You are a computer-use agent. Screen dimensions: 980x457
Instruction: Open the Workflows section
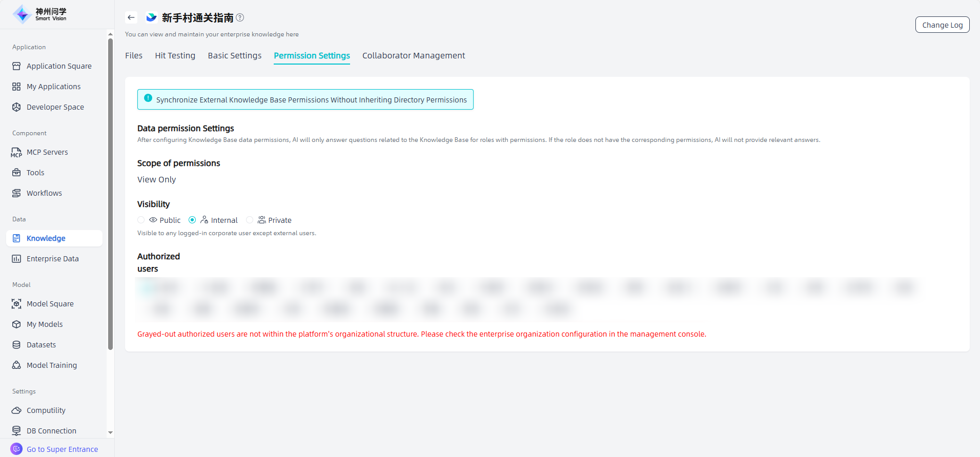click(44, 193)
